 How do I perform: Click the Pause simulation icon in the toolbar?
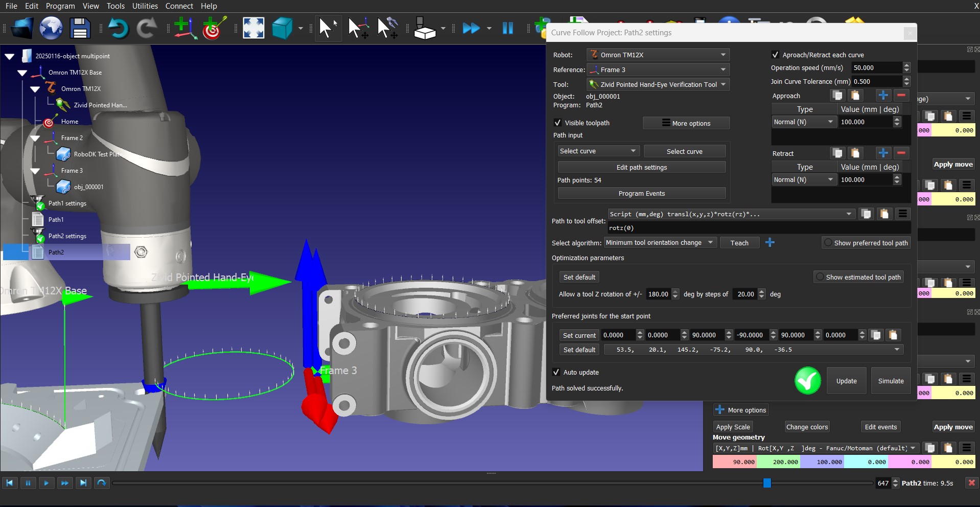[x=507, y=28]
